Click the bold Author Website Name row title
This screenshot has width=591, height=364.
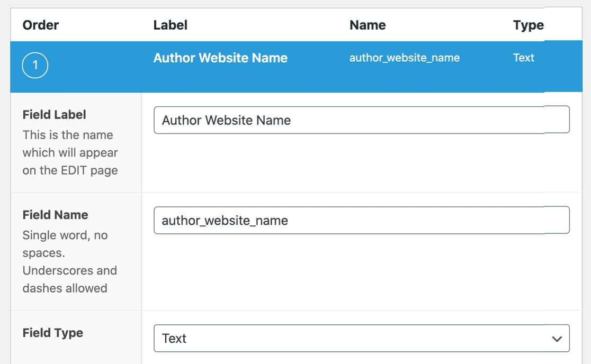pos(220,58)
